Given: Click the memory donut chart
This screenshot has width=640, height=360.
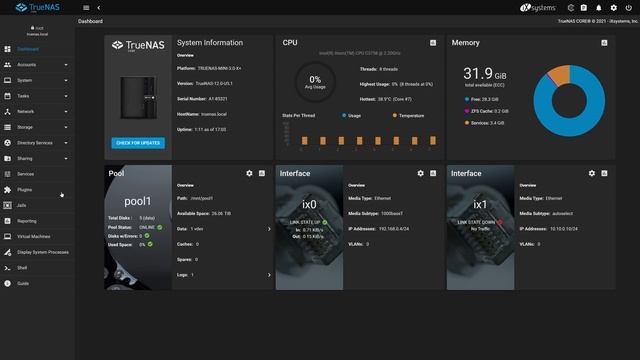Looking at the screenshot, I should [x=569, y=100].
